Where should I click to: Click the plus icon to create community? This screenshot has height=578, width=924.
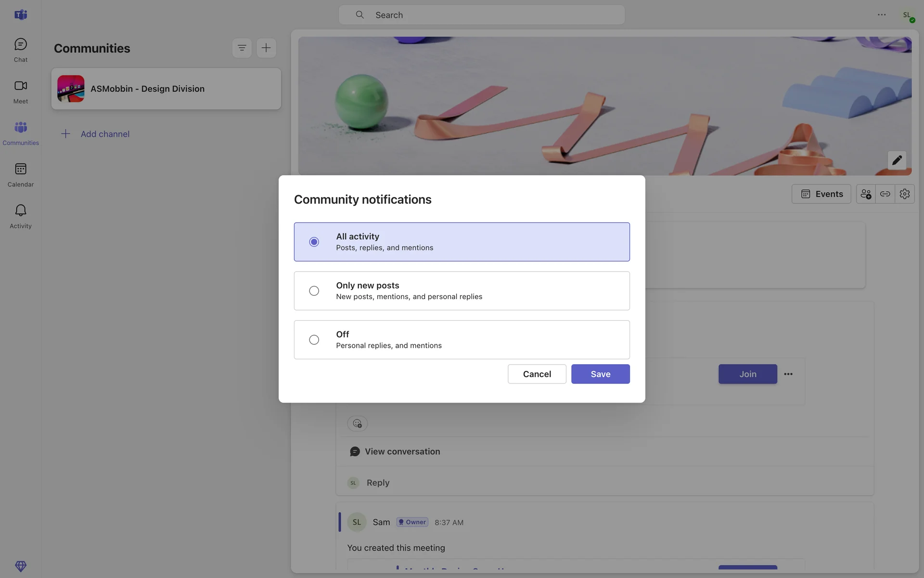pos(266,48)
